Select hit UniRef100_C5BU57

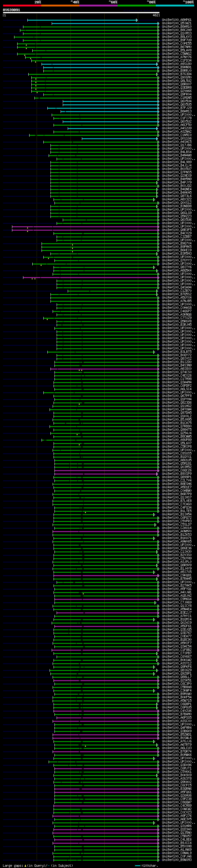coord(177,837)
